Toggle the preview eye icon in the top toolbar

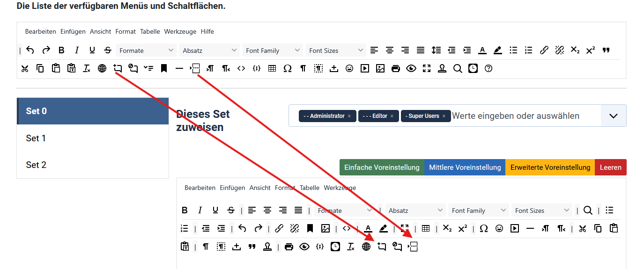click(x=411, y=68)
